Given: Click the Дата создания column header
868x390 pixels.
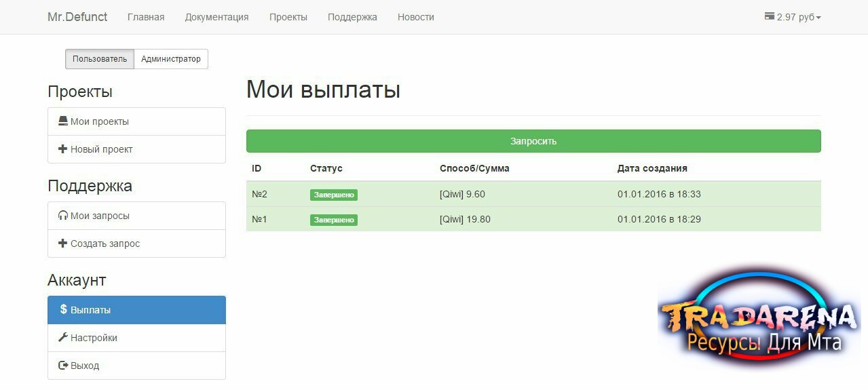Looking at the screenshot, I should [x=652, y=168].
